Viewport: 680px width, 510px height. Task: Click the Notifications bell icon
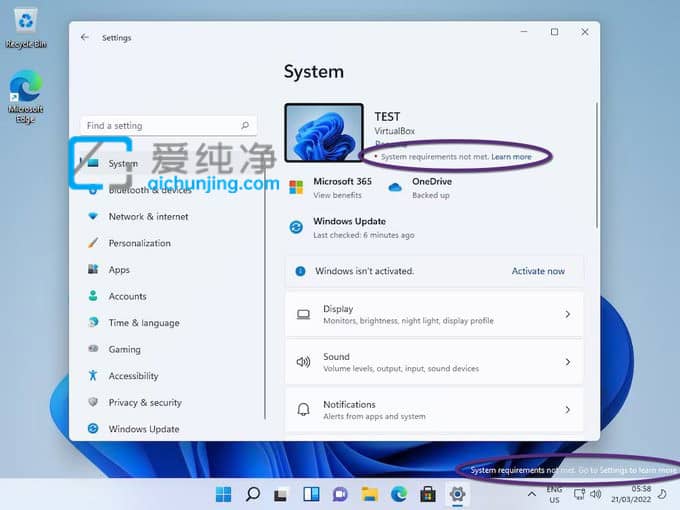click(303, 409)
